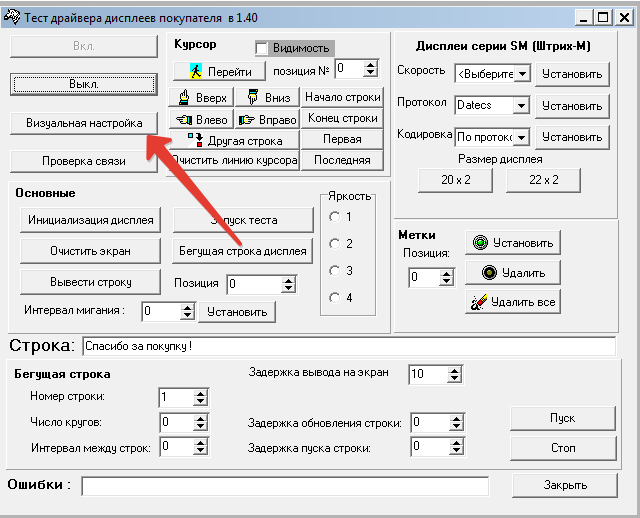Toggle the Видимость cursor checkbox
This screenshot has height=518, width=640.
263,48
